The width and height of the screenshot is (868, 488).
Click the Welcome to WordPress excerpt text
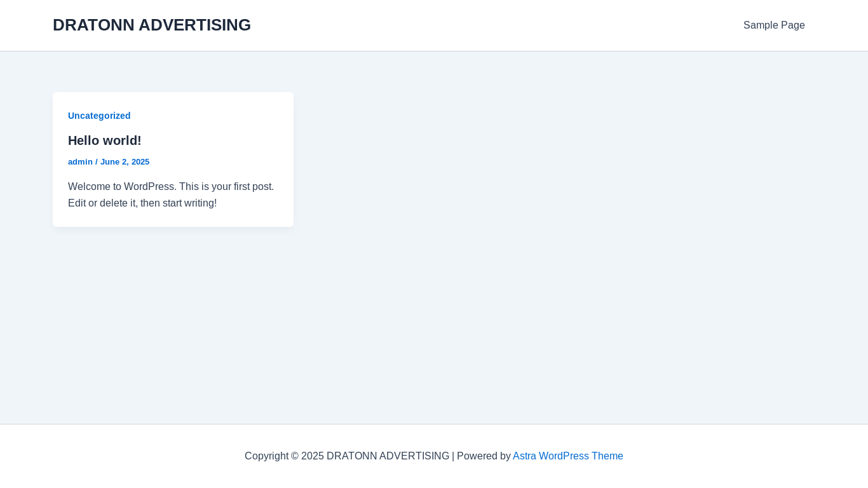click(171, 195)
